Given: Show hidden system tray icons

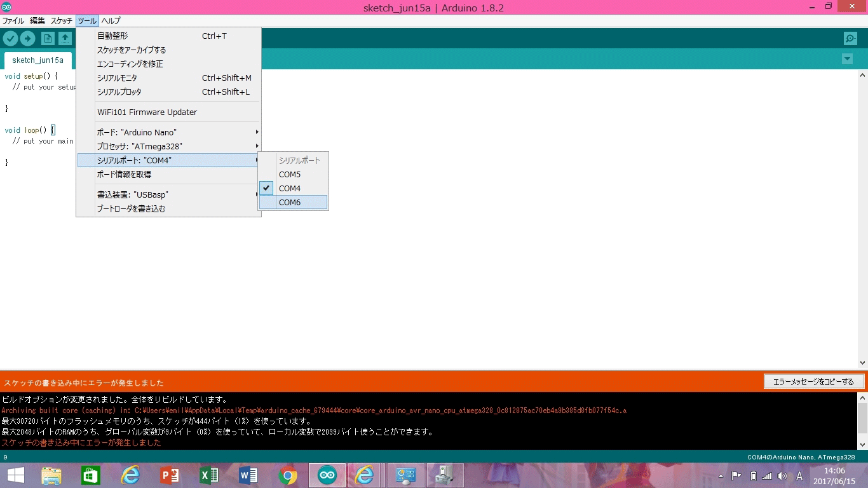Looking at the screenshot, I should [x=721, y=476].
